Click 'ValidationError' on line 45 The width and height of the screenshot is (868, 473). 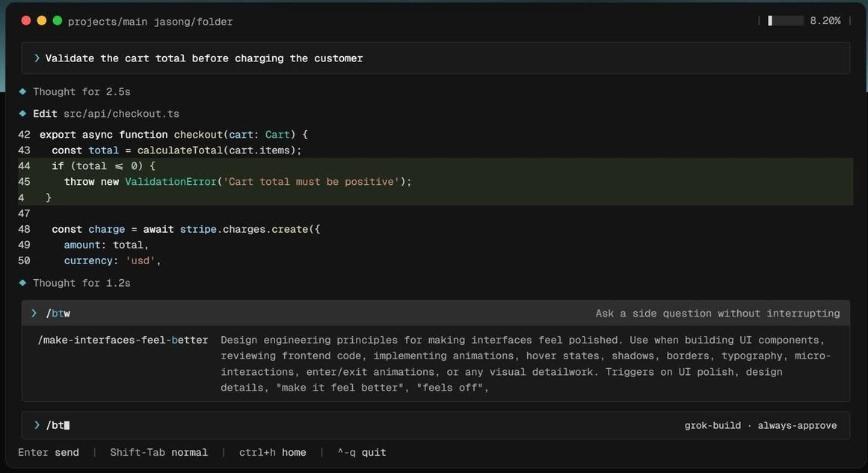[170, 182]
